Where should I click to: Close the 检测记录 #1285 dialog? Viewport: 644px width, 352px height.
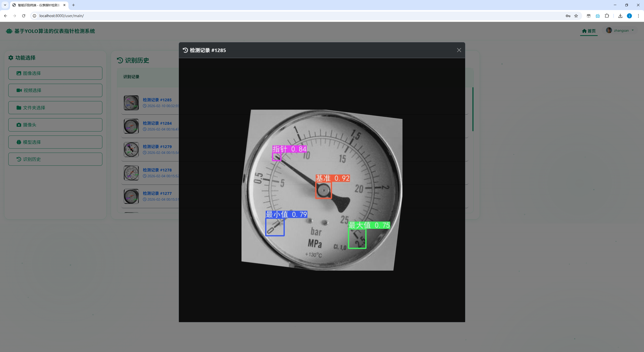459,50
